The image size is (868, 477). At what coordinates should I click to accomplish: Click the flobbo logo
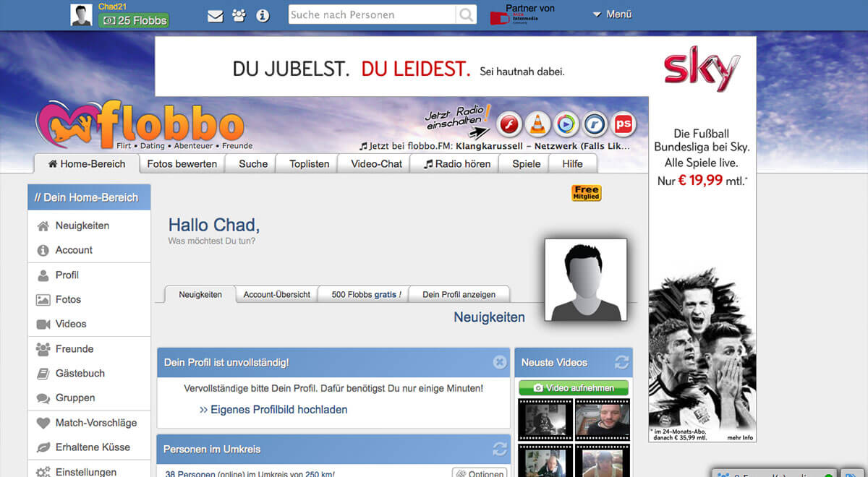pos(140,124)
